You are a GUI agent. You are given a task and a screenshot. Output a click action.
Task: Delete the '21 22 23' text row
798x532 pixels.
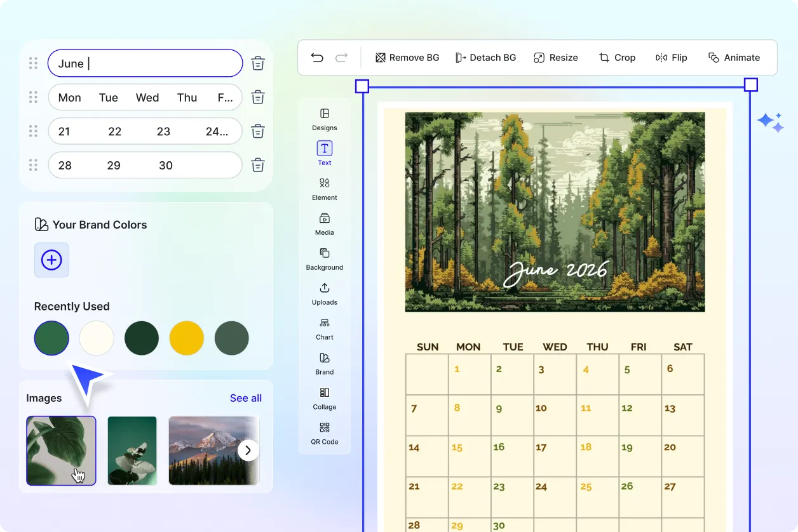[258, 131]
